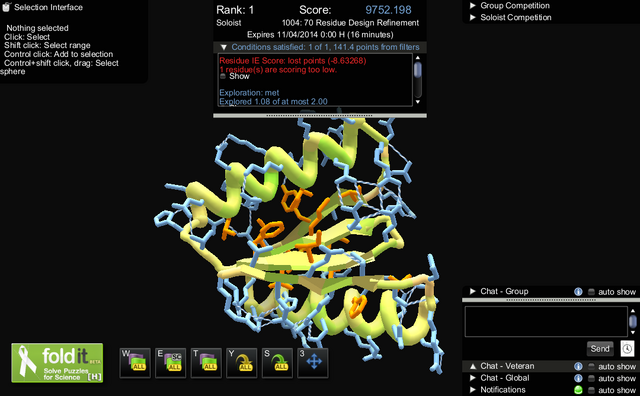Click the score value 9752.198
Viewport: 640px width, 396px height.
click(388, 10)
